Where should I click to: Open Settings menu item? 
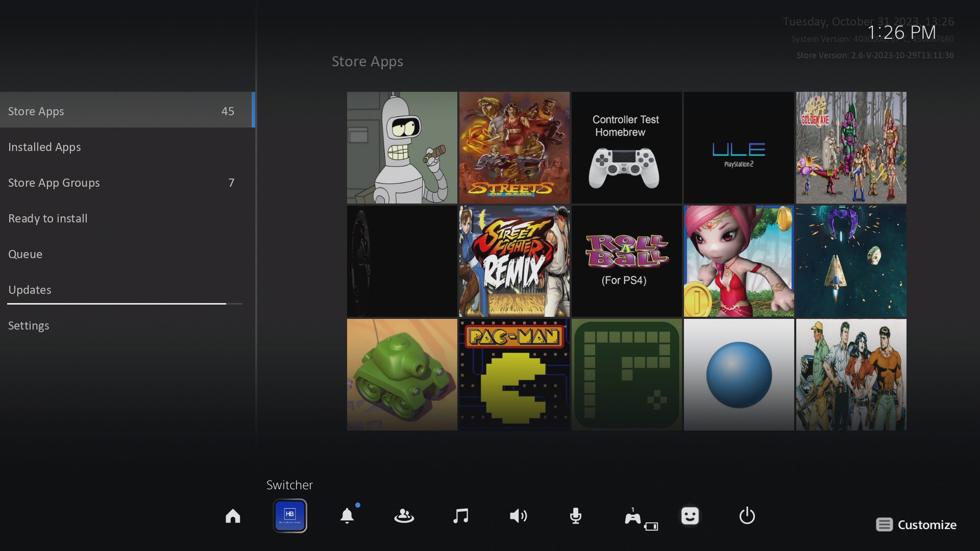(28, 325)
